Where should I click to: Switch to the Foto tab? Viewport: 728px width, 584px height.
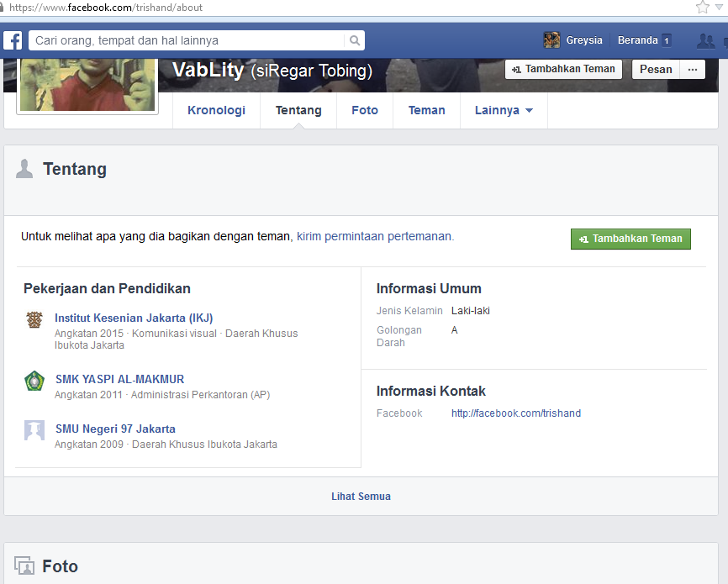coord(365,110)
